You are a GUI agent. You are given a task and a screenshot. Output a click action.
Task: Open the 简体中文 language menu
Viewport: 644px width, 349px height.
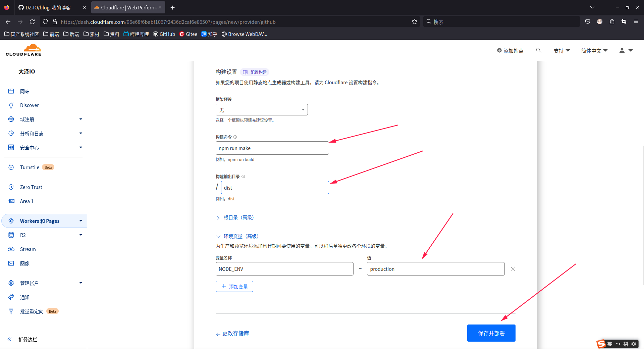tap(593, 50)
